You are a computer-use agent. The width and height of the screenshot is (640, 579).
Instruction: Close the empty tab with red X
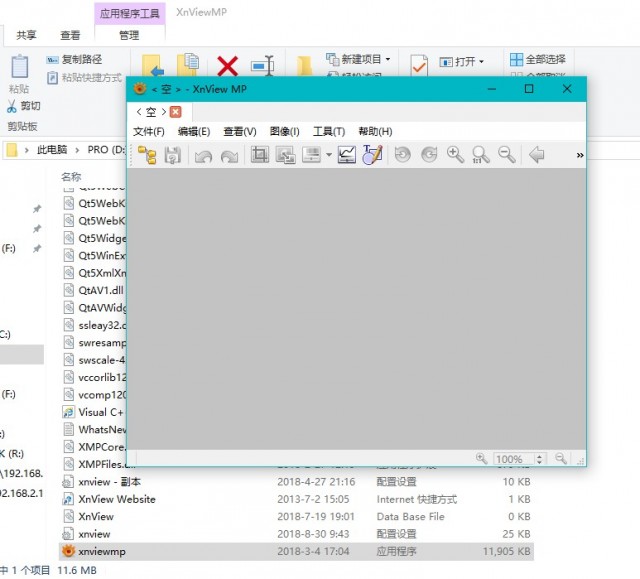[x=176, y=112]
